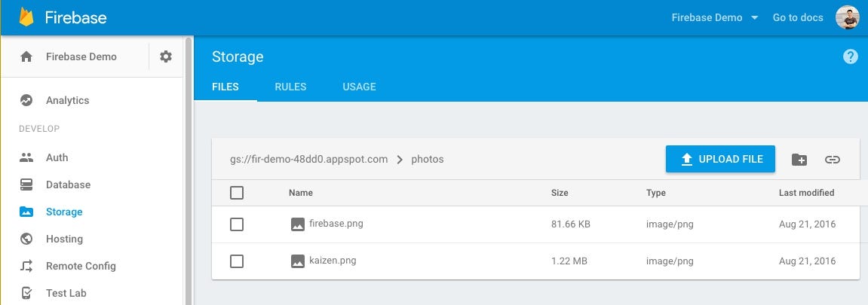Open the user avatar menu
The image size is (868, 305).
tap(847, 17)
